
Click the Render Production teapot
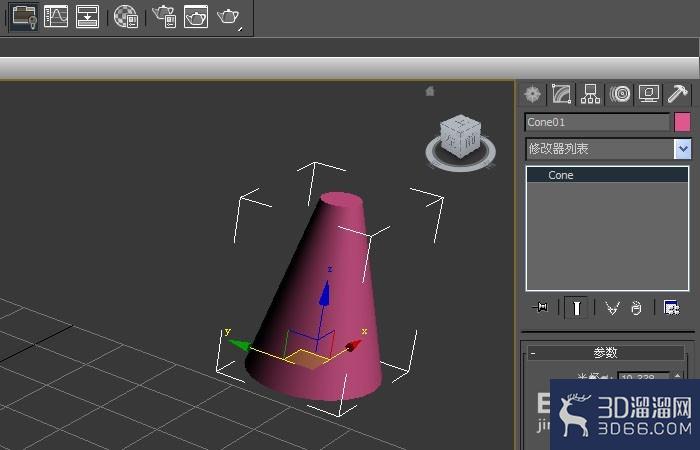[x=229, y=17]
